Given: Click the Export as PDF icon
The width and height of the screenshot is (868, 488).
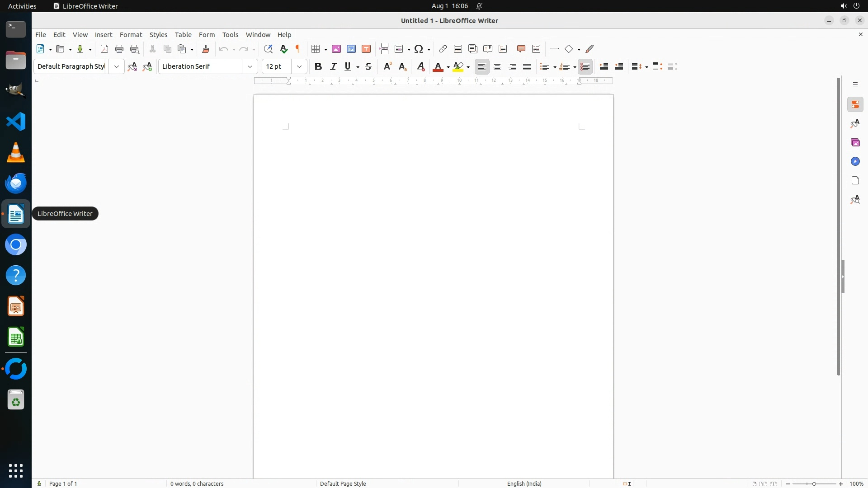Looking at the screenshot, I should tap(104, 49).
